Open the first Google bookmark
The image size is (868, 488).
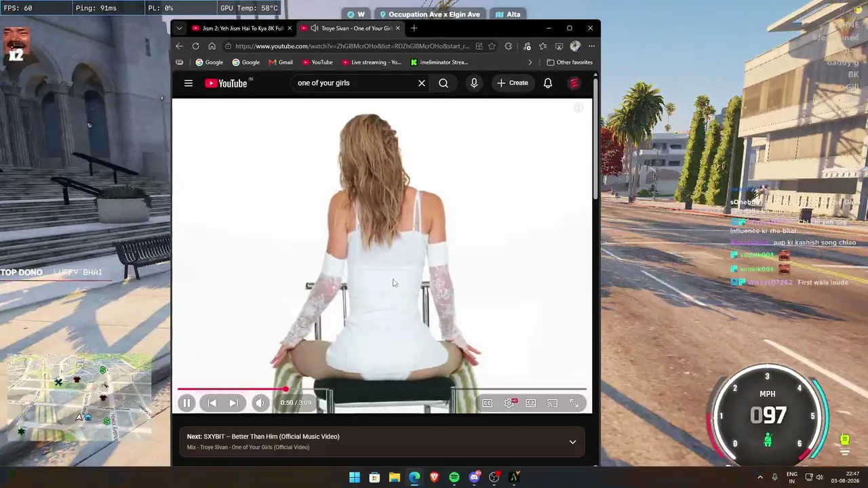(x=210, y=62)
